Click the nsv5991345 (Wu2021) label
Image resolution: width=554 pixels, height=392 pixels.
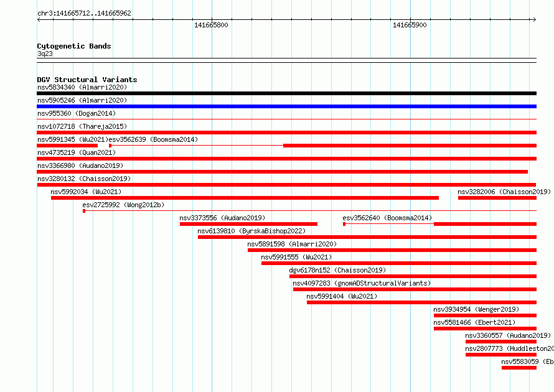pos(72,139)
